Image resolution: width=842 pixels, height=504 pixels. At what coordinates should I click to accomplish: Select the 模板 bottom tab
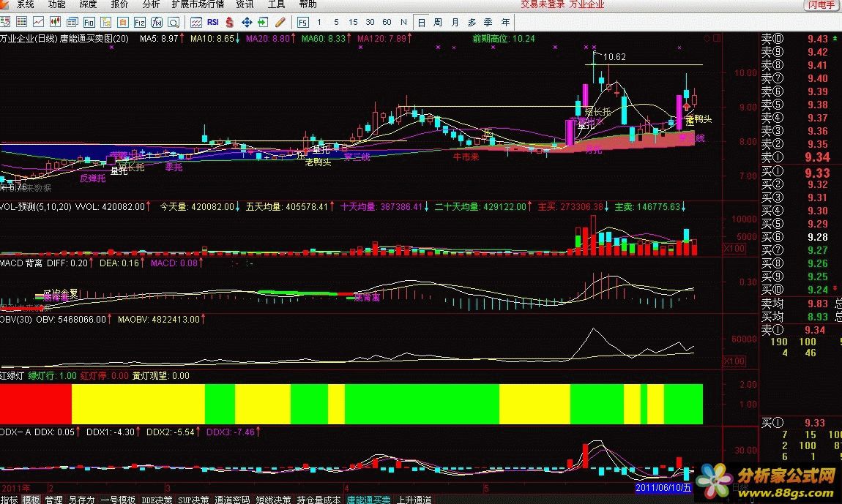point(31,500)
